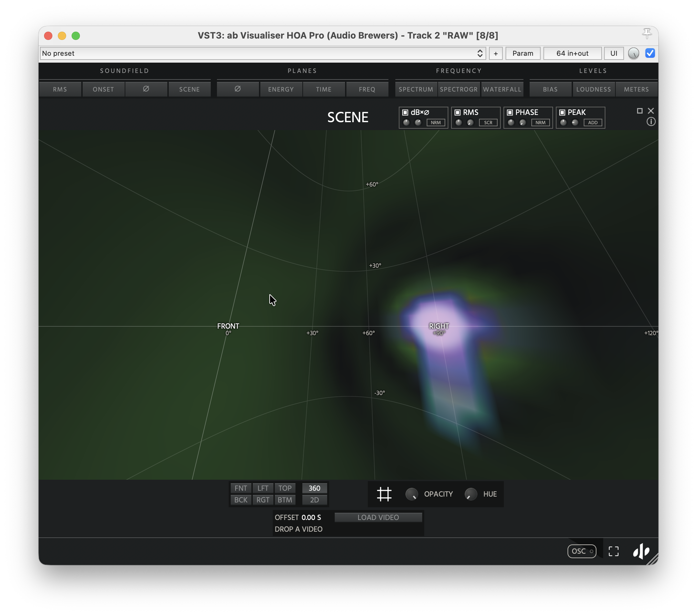Open the SCENE soundfield tab

click(x=189, y=89)
